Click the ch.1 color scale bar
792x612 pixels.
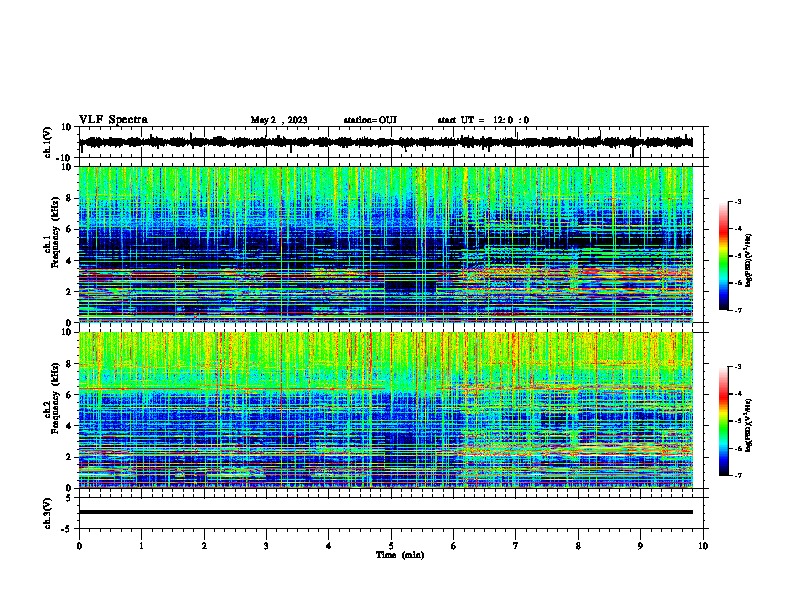pyautogui.click(x=724, y=256)
